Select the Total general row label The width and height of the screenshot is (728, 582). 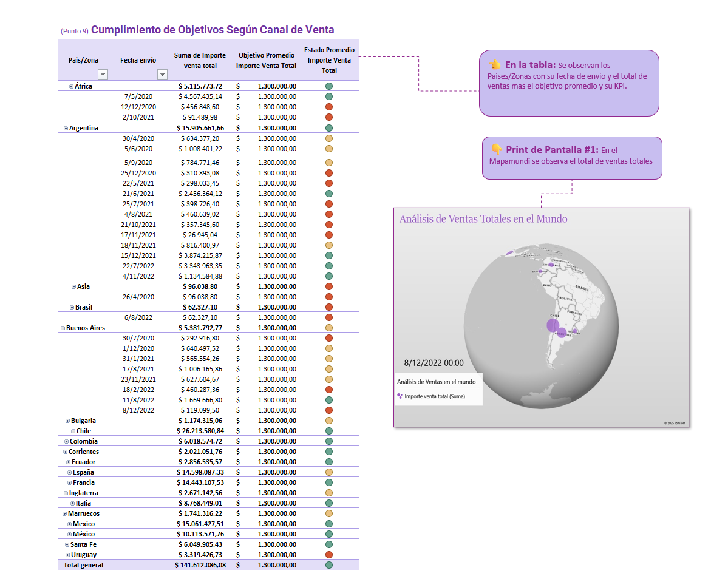(84, 565)
